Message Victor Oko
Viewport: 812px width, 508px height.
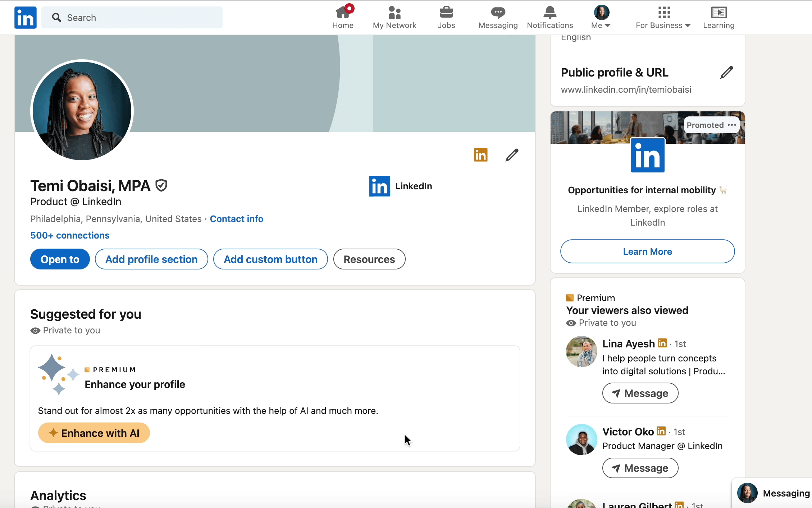[640, 468]
